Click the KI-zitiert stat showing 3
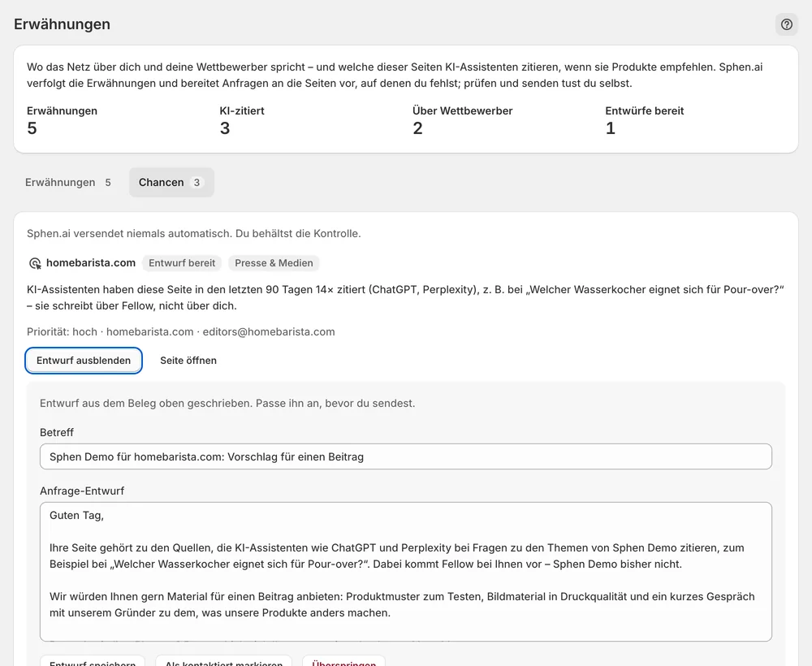Screen dimensions: 812x666 coord(242,121)
